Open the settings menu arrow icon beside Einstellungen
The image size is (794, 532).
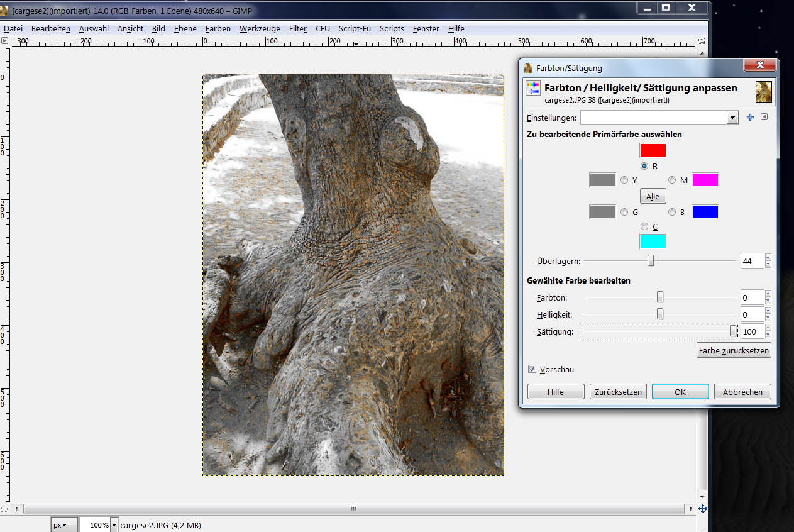[x=764, y=117]
